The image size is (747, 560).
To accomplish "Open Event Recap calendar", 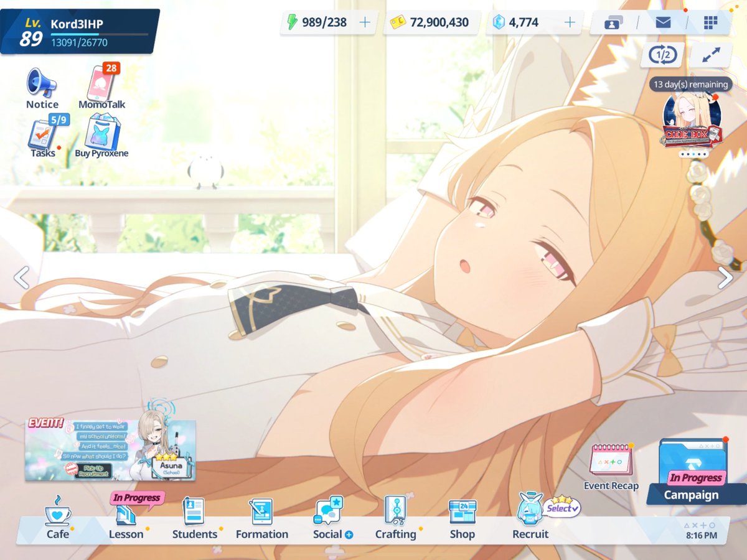I will 611,467.
